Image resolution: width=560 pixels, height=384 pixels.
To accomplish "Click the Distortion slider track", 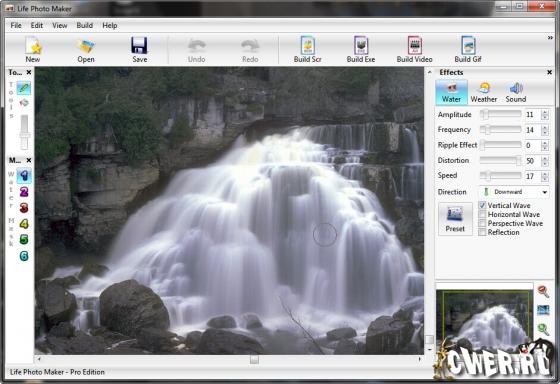I will click(x=500, y=160).
